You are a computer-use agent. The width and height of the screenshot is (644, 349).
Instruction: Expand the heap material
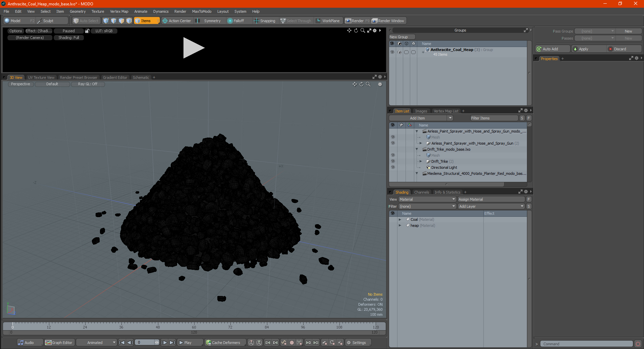(x=400, y=226)
